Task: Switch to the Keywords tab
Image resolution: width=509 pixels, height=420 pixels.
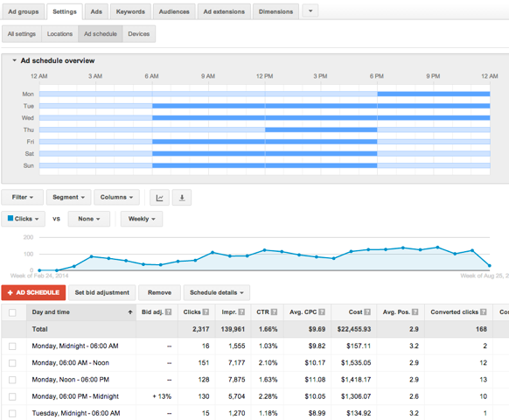Action: (130, 11)
